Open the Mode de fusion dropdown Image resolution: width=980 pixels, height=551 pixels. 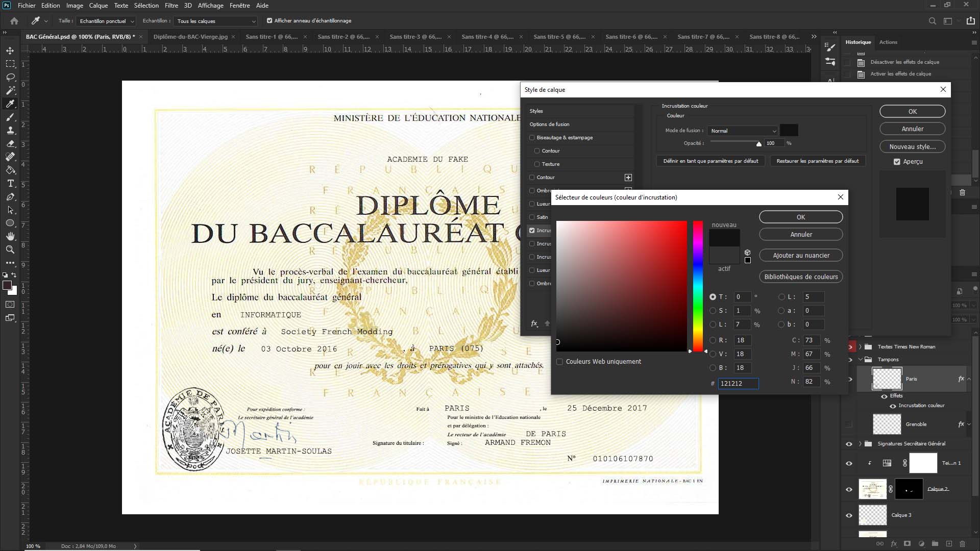pyautogui.click(x=743, y=131)
